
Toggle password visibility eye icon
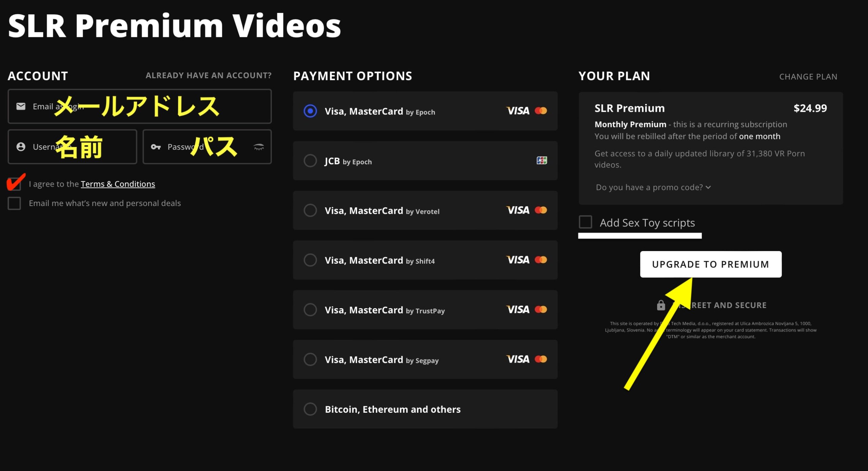259,147
